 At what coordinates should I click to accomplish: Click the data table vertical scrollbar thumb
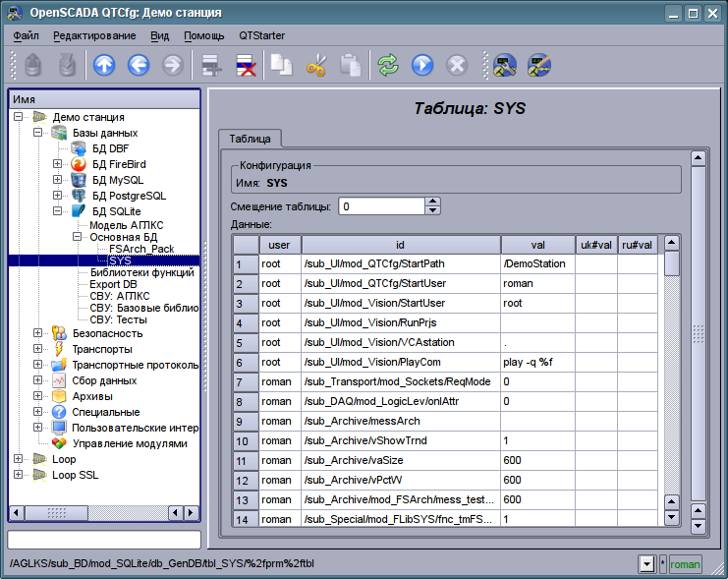point(672,264)
